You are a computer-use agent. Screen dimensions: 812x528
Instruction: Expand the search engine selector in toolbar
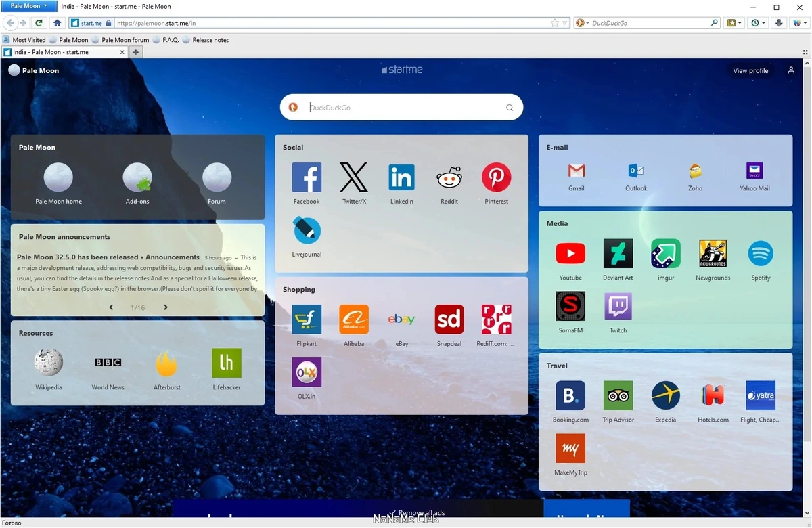tap(583, 23)
